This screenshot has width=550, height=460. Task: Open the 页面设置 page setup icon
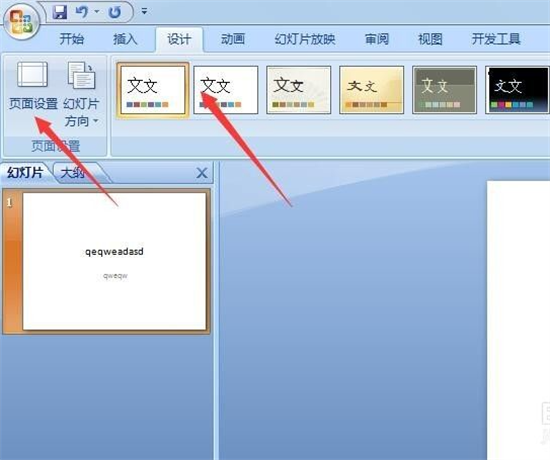point(33,87)
